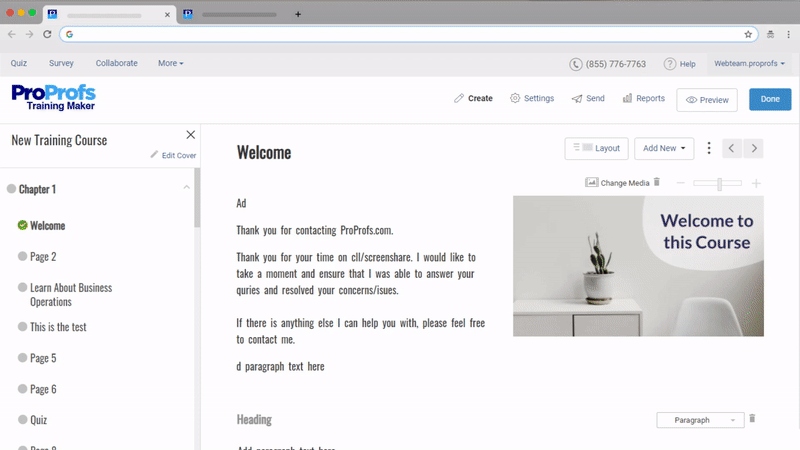Click the phone icon beside (855) 776-7763
800x450 pixels.
(x=576, y=64)
